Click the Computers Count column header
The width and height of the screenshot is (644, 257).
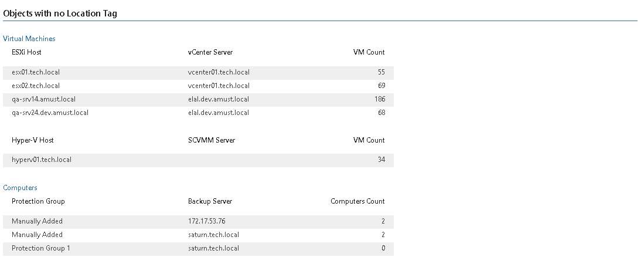(357, 201)
